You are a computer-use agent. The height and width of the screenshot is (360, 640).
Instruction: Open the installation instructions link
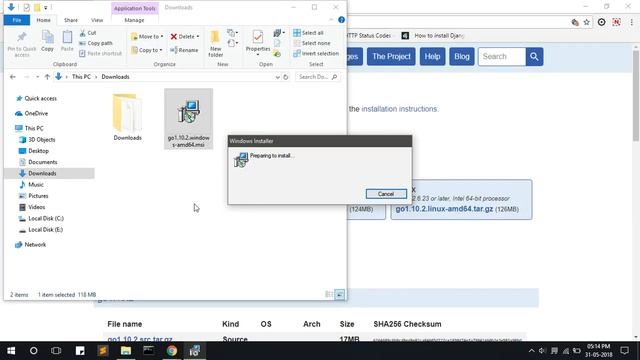coord(399,109)
